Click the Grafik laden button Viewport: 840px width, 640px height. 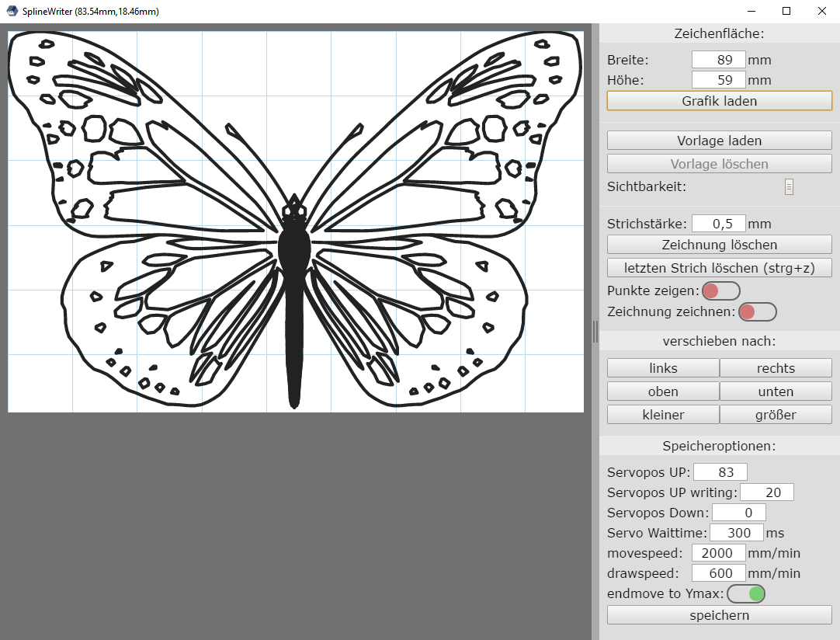pos(719,101)
